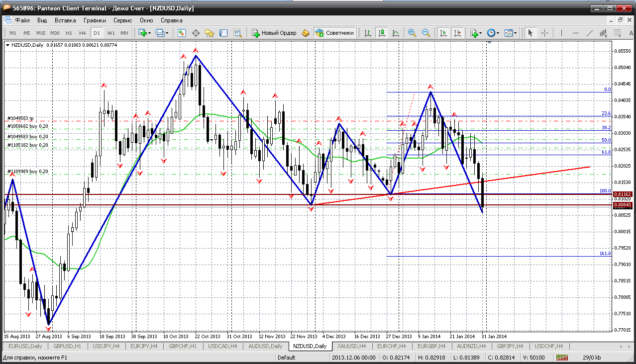This screenshot has width=636, height=364.
Task: Click the Новый Ордер button
Action: tap(274, 33)
